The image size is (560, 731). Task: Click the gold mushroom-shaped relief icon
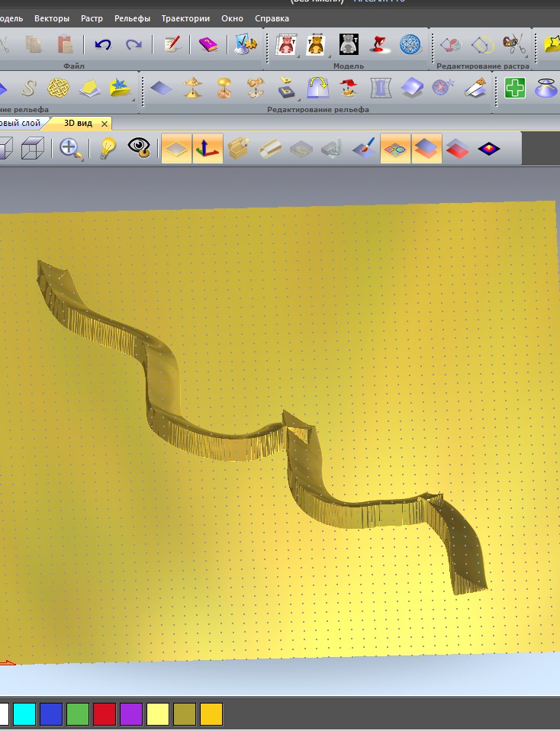coord(224,88)
